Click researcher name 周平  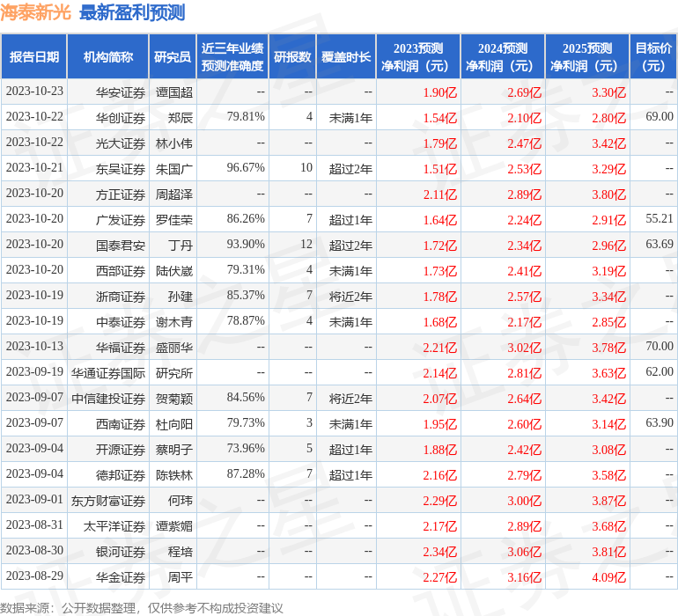(180, 577)
